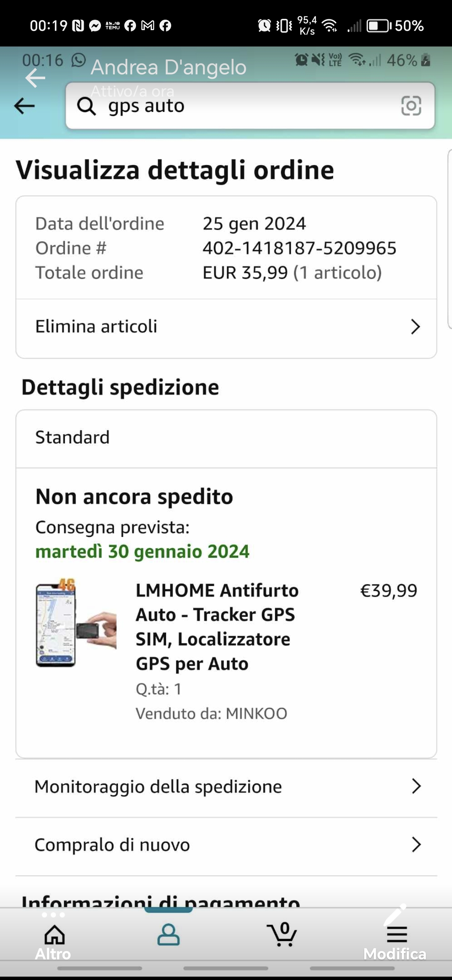Open the account profile tab
452x980 pixels.
point(168,935)
